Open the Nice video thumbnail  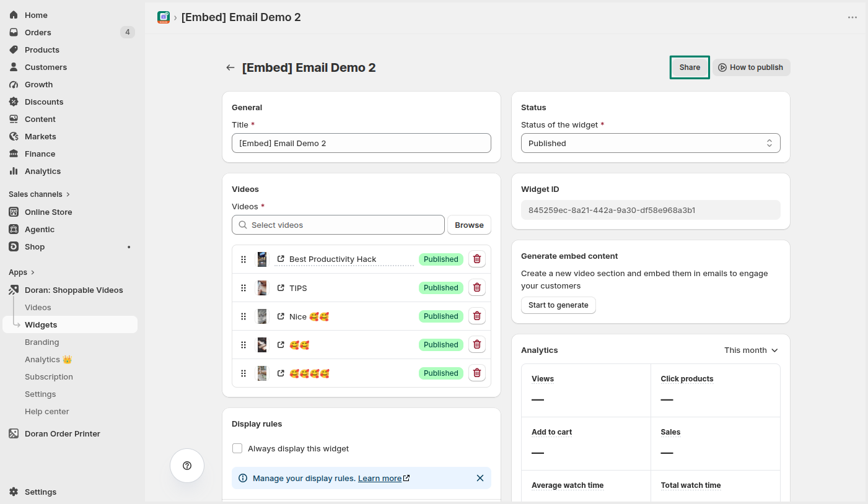[263, 316]
